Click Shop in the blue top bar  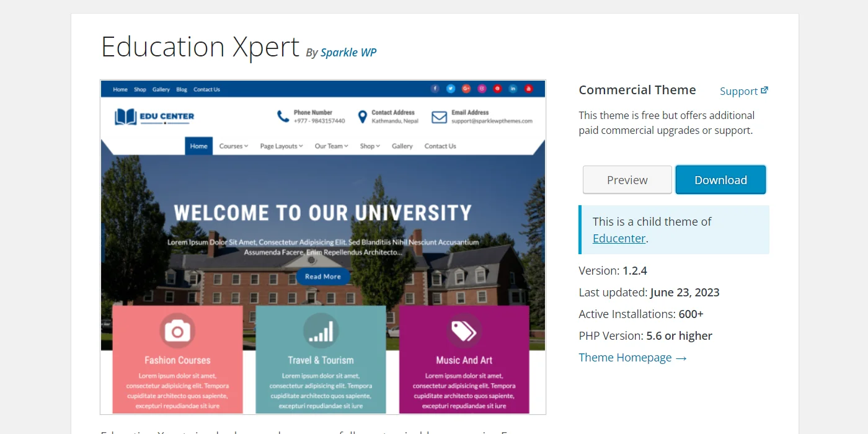[x=140, y=89]
